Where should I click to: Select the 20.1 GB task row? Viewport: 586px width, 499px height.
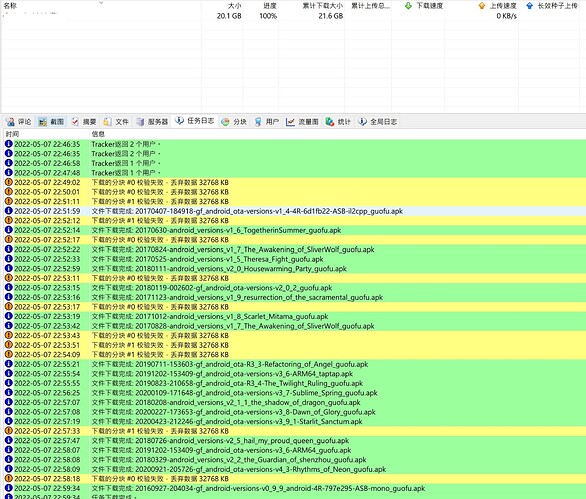tap(293, 16)
